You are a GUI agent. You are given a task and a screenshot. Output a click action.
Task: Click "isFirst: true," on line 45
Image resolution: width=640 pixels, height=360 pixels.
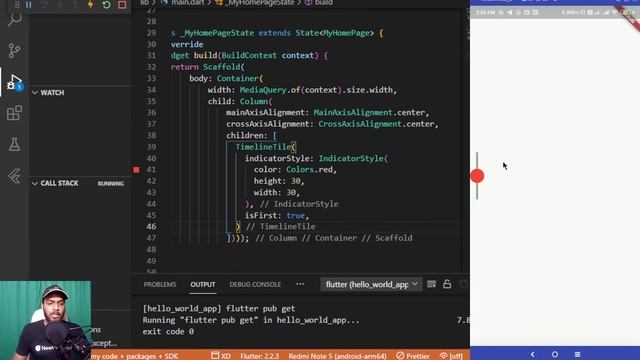pyautogui.click(x=277, y=215)
